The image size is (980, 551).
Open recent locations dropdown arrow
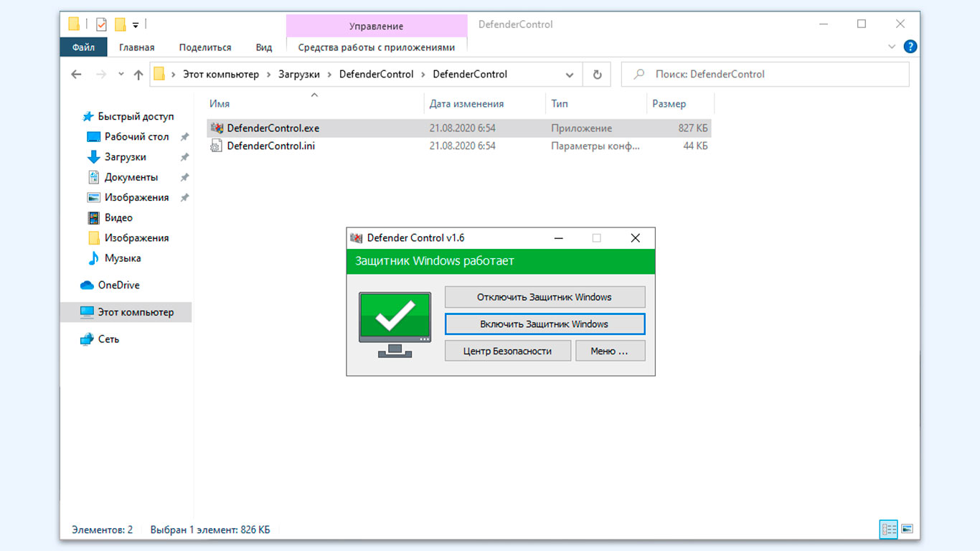(x=121, y=75)
